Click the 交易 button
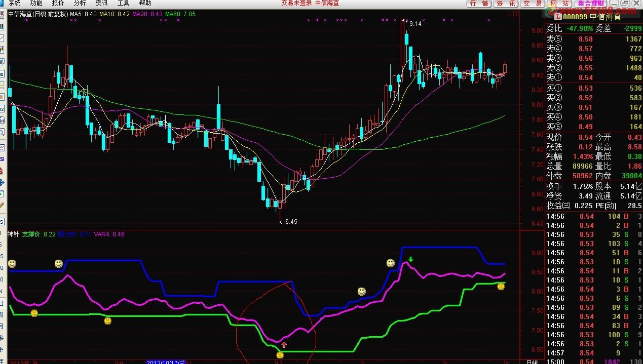The height and width of the screenshot is (364, 643). pos(532,4)
